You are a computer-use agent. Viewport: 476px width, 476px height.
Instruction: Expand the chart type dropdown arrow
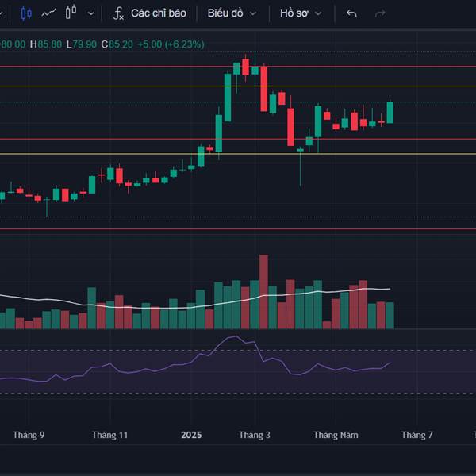pyautogui.click(x=90, y=13)
